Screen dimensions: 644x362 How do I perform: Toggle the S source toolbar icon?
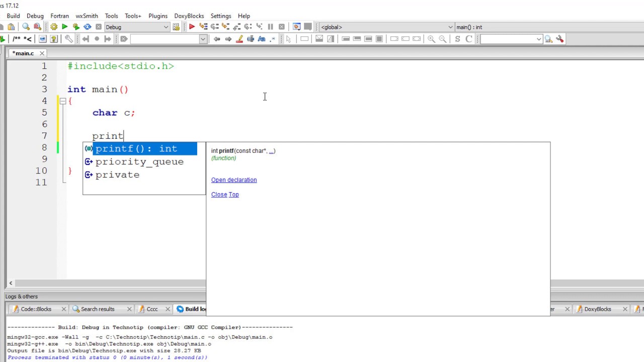[457, 39]
